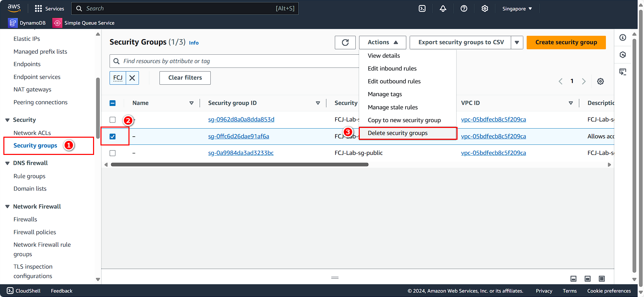Open Cookie preferences in footer
644x297 pixels.
[x=609, y=291]
